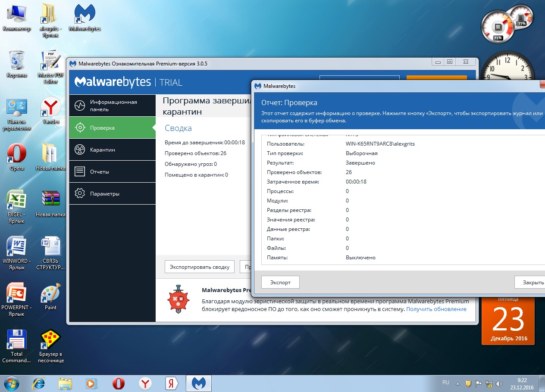Open the alexgrits - Ярлык folder shortcut
545x392 pixels.
click(x=51, y=21)
